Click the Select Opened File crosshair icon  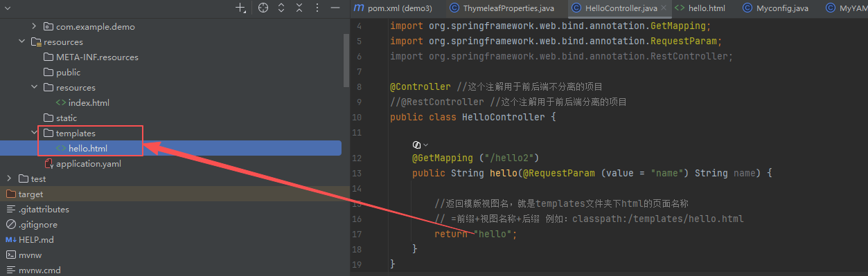pyautogui.click(x=263, y=8)
